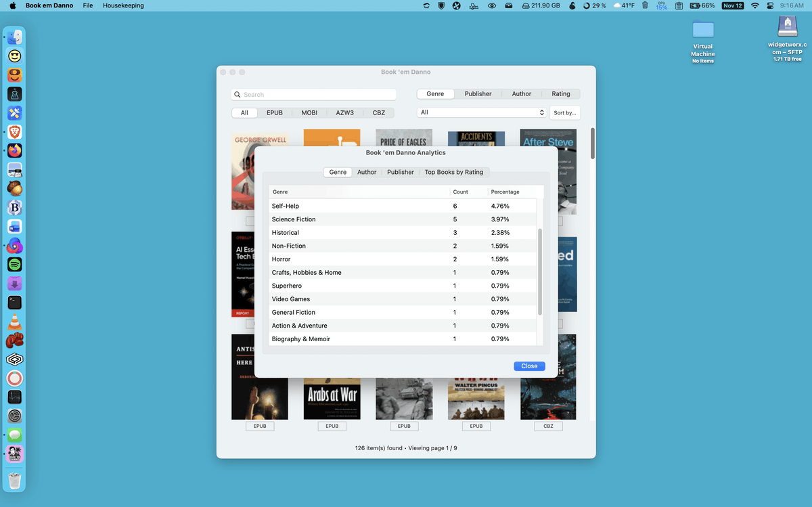Launch Brave browser from the Dock

click(x=15, y=131)
